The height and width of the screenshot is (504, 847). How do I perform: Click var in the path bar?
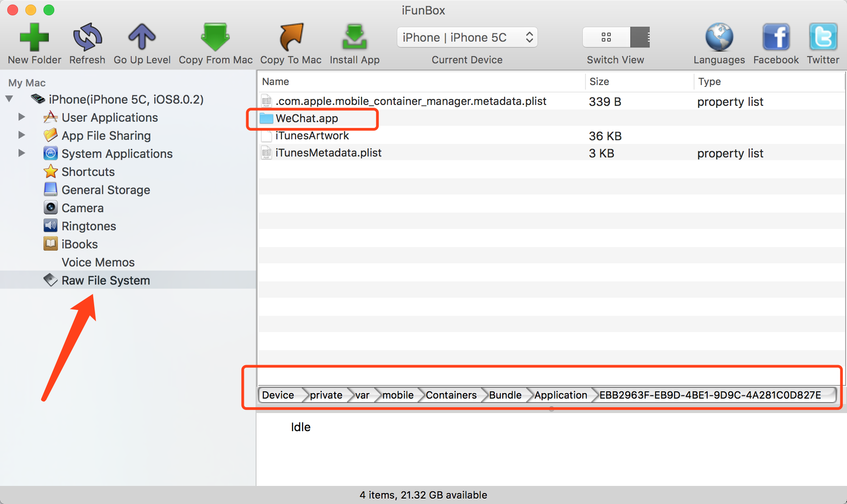tap(362, 395)
